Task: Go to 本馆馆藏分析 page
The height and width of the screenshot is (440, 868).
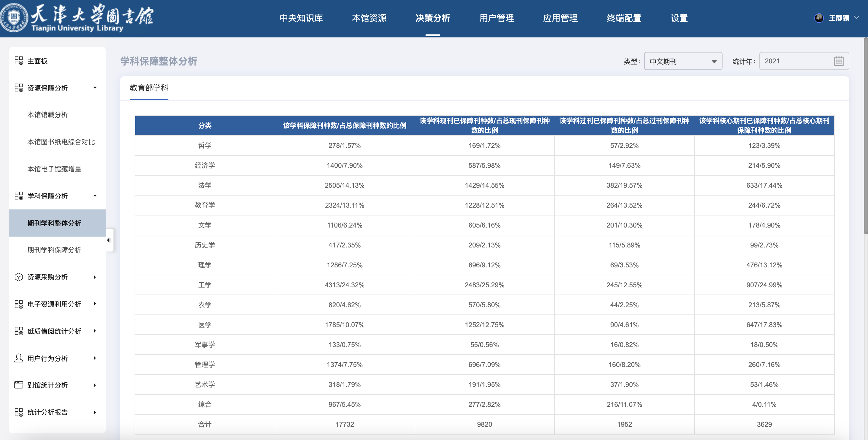Action: [47, 115]
